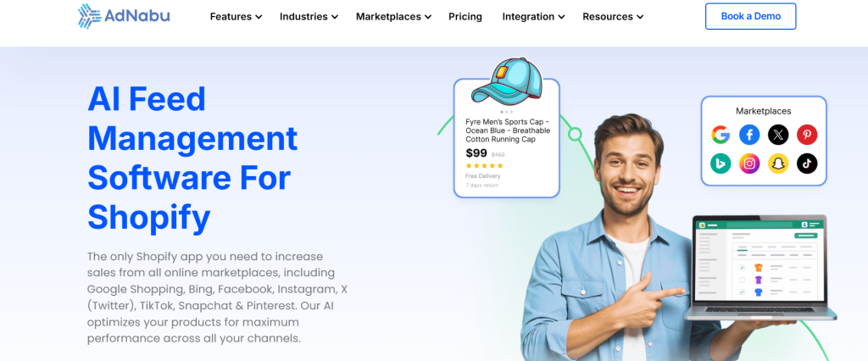Select the Pinterest marketplace icon

(x=807, y=135)
